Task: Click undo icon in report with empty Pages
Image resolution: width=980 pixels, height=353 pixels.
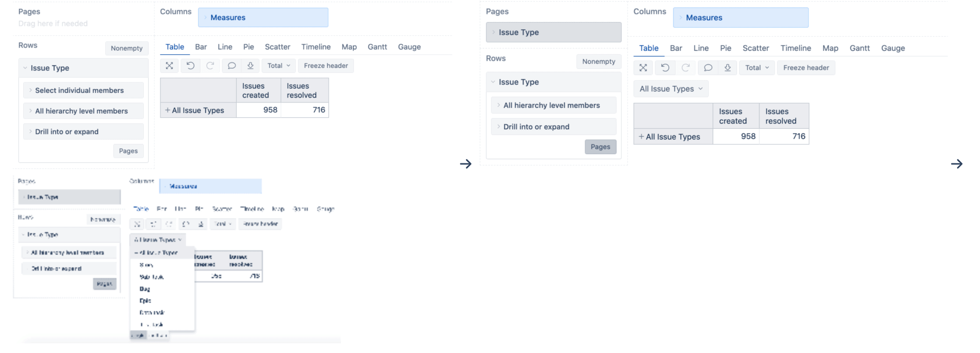Action: [x=190, y=66]
